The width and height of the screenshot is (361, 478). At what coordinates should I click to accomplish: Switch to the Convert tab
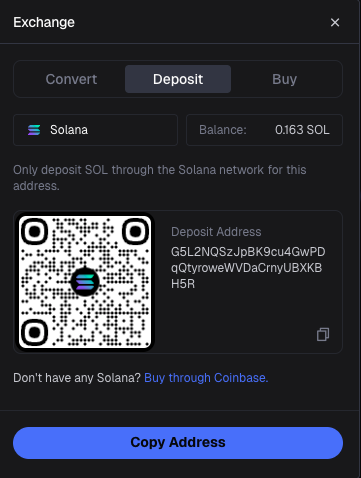(x=71, y=79)
